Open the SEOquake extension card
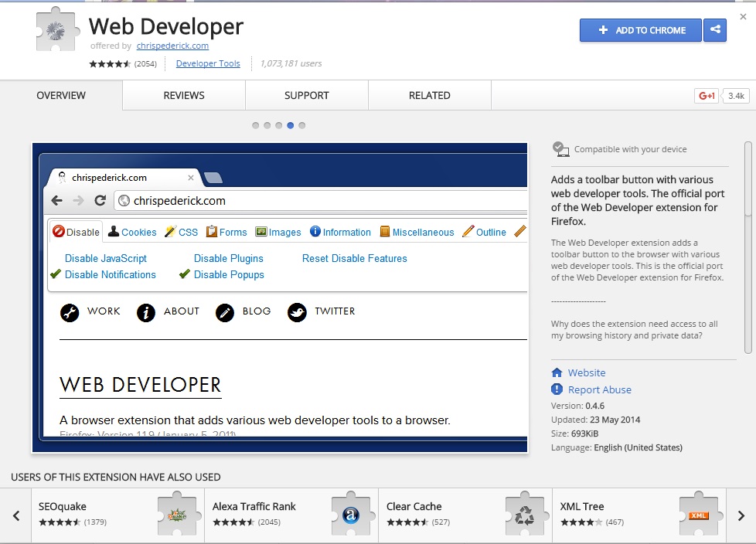 tap(118, 515)
